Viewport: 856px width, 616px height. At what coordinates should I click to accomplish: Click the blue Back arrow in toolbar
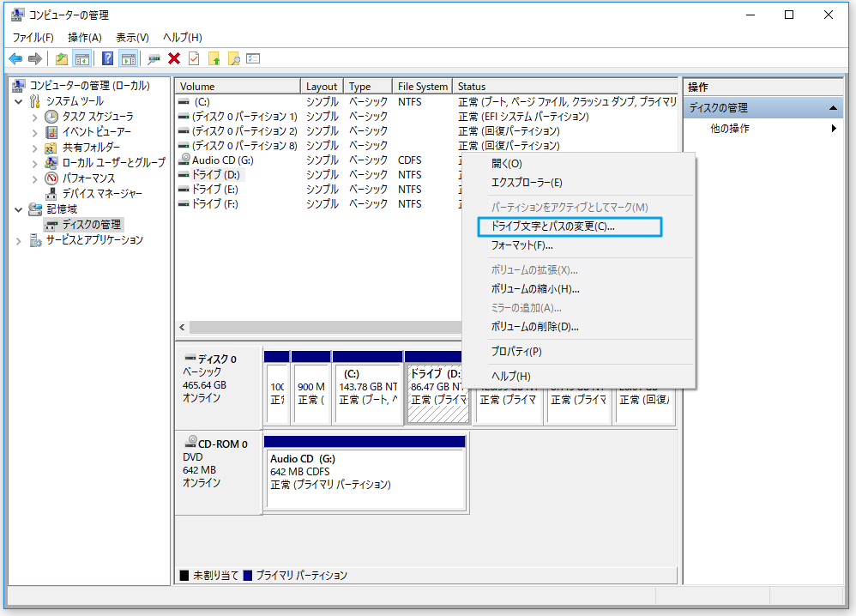pyautogui.click(x=15, y=58)
